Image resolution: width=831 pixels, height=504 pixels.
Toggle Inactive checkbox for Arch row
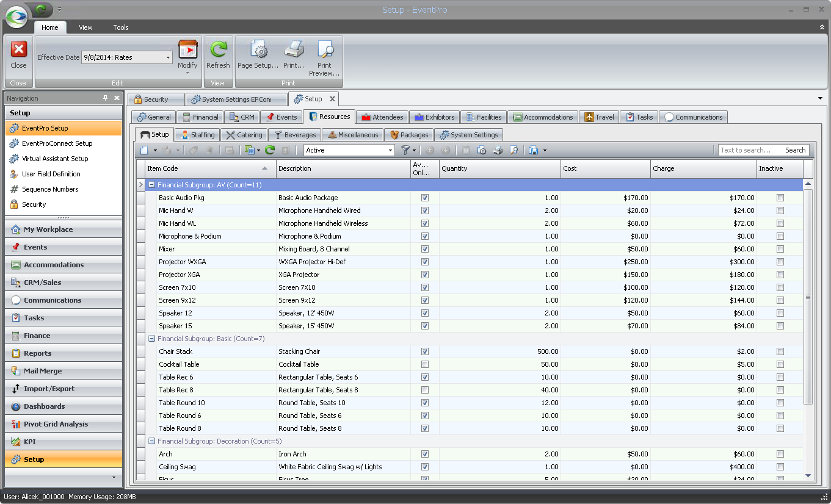click(780, 454)
